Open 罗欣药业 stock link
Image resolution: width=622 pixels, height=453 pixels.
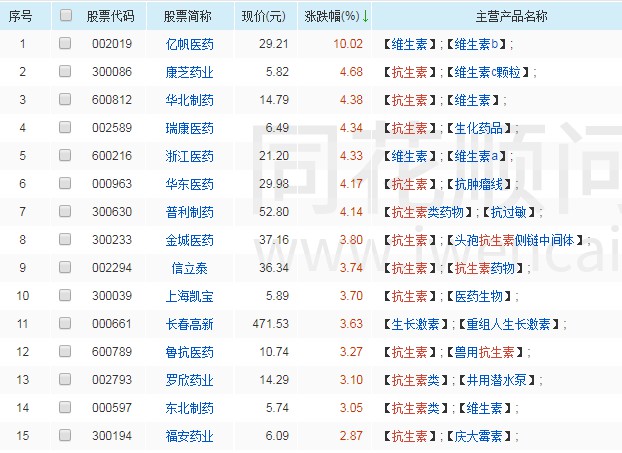[x=190, y=380]
